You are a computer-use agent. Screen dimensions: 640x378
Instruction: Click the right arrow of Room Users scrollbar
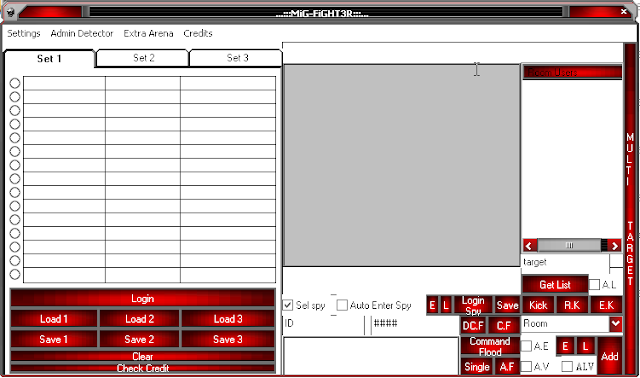(615, 246)
